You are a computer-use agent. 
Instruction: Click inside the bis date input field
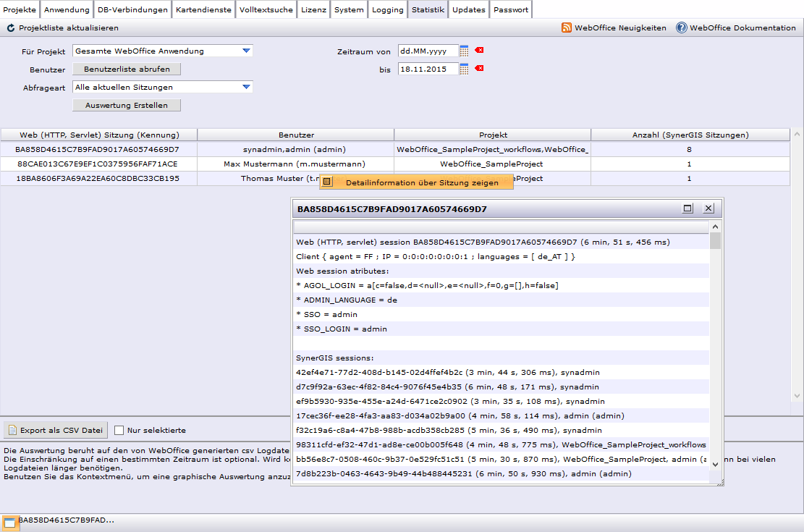[427, 68]
